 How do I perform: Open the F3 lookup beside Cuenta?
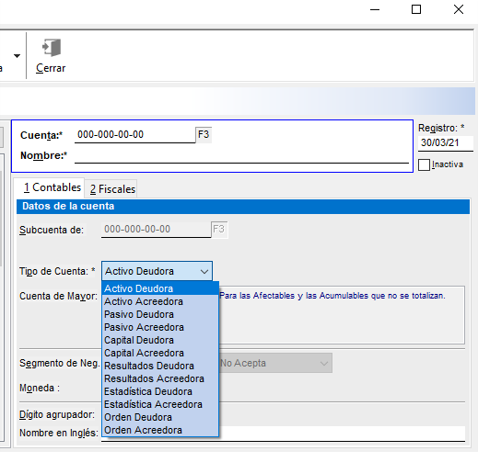(203, 135)
